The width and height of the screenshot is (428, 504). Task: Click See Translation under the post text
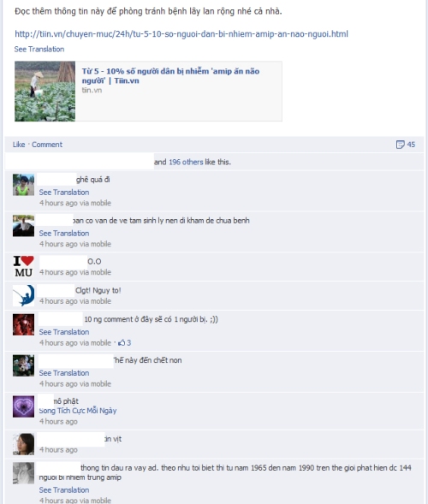(39, 49)
